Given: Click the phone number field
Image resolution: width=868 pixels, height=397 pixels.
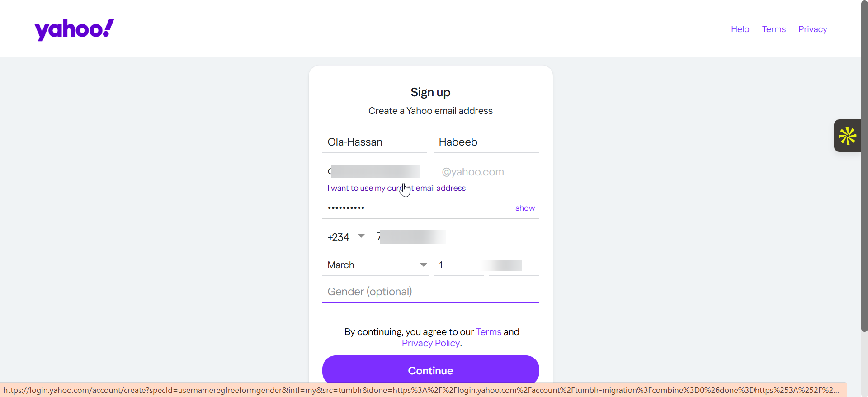Looking at the screenshot, I should [455, 237].
